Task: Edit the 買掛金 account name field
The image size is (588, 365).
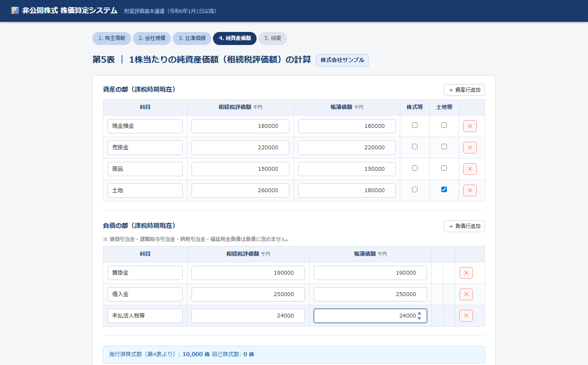Action: [145, 273]
